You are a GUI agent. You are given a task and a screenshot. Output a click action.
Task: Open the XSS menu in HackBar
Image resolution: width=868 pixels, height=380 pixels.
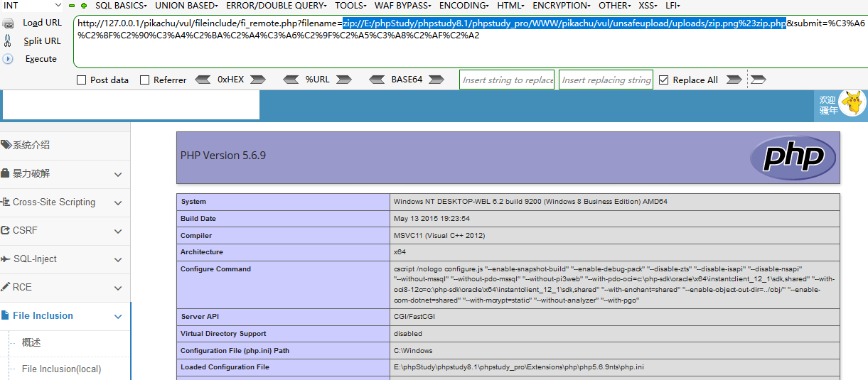648,6
